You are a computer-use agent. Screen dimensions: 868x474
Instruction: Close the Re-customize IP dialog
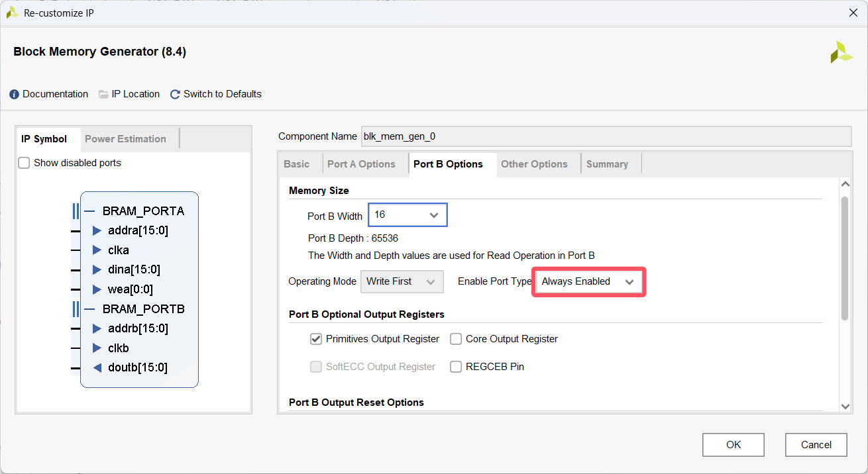[x=853, y=13]
